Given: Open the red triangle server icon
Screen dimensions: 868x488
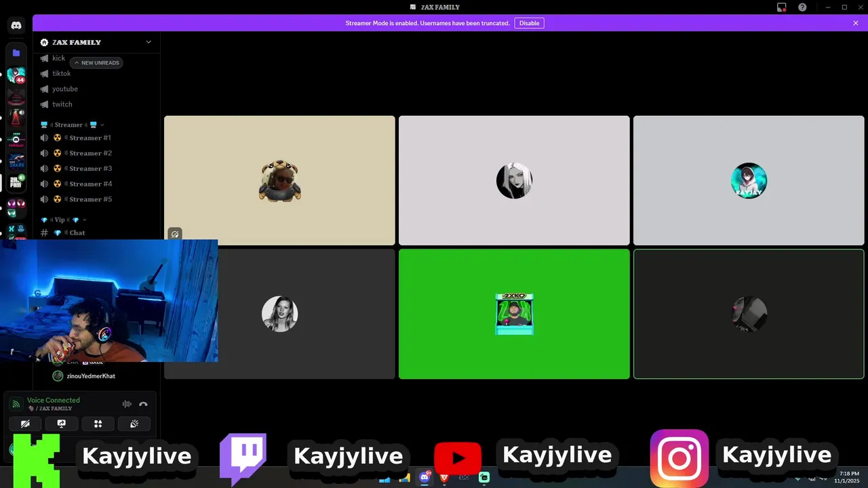Looking at the screenshot, I should point(16,118).
